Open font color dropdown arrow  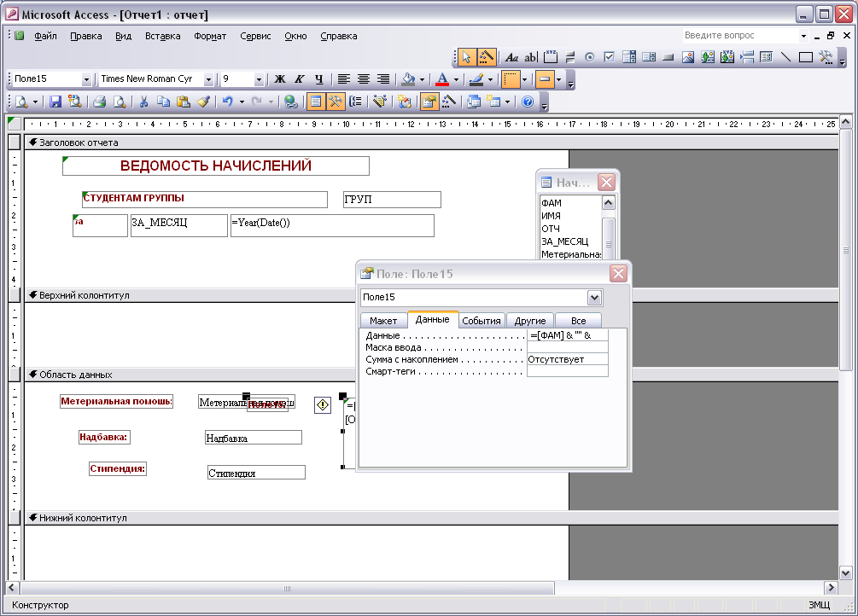pos(456,80)
